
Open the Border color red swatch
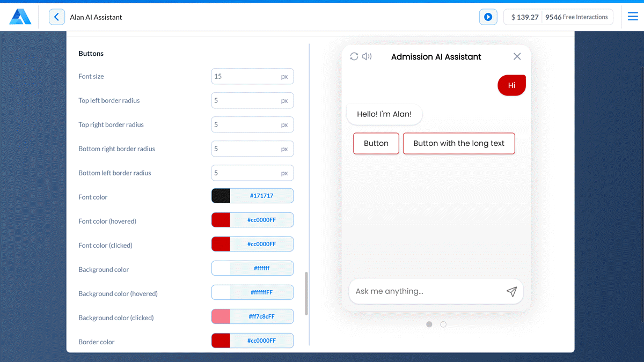[221, 341]
